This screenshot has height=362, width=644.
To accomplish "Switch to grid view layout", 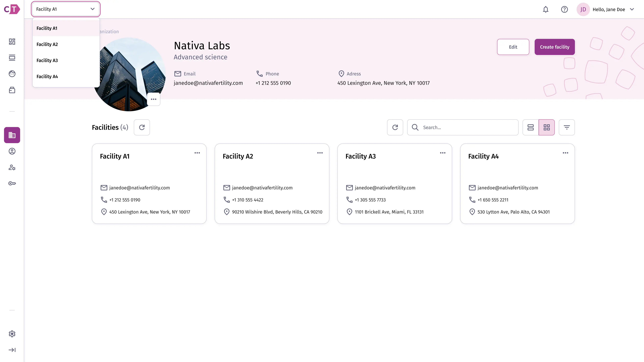I will [547, 127].
